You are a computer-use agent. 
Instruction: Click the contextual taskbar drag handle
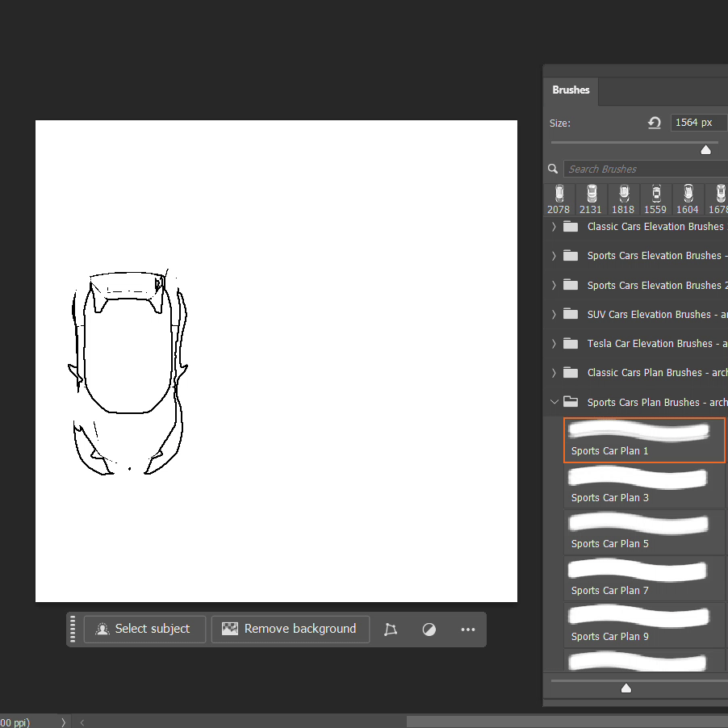73,630
